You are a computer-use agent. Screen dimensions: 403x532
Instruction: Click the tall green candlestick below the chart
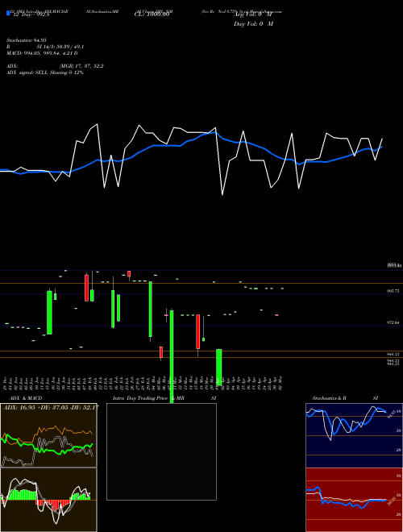click(x=172, y=356)
